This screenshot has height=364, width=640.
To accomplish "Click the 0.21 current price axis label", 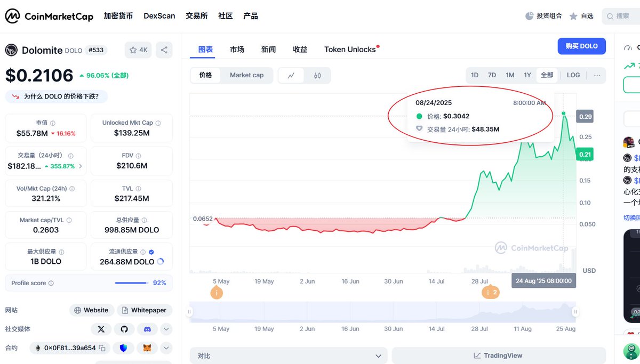I will point(585,155).
